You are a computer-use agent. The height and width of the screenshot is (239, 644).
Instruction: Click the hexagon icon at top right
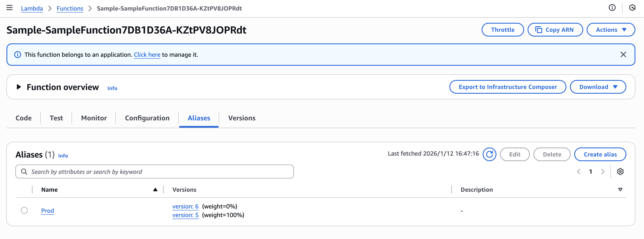coord(632,8)
